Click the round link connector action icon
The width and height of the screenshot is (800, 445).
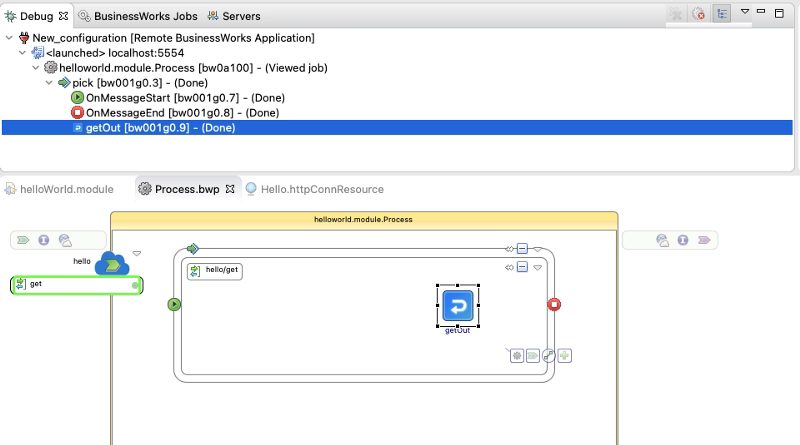(x=548, y=356)
